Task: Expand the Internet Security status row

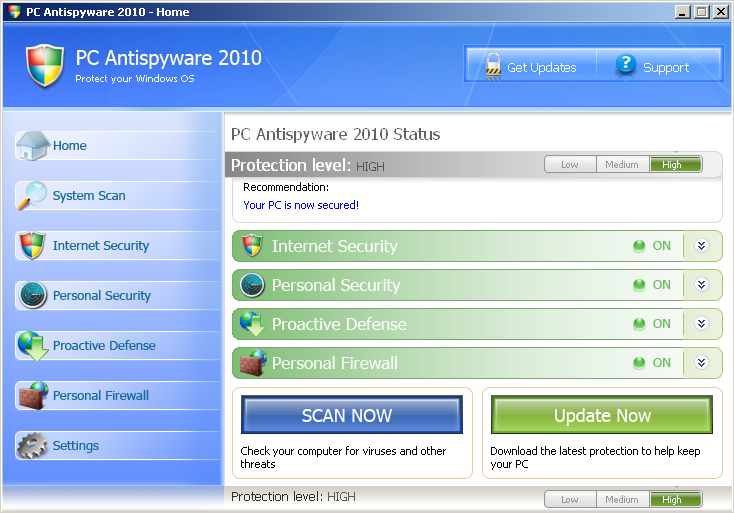Action: click(x=701, y=245)
